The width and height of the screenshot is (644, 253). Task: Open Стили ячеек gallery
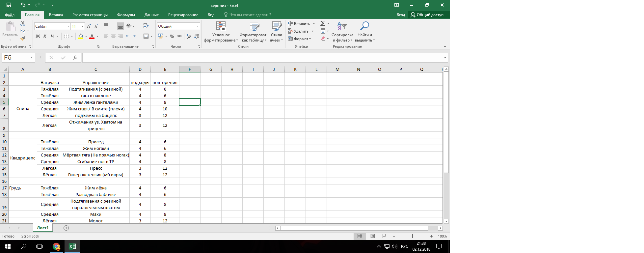click(x=277, y=32)
